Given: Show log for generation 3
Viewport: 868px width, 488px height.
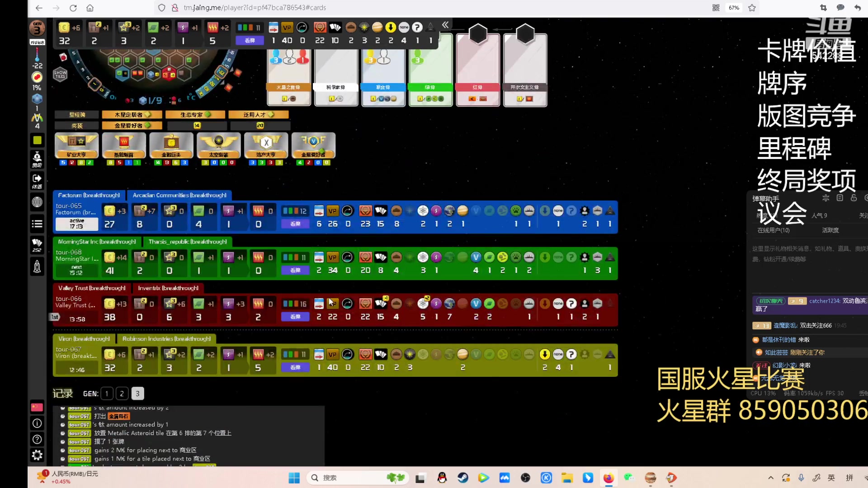Looking at the screenshot, I should [138, 394].
